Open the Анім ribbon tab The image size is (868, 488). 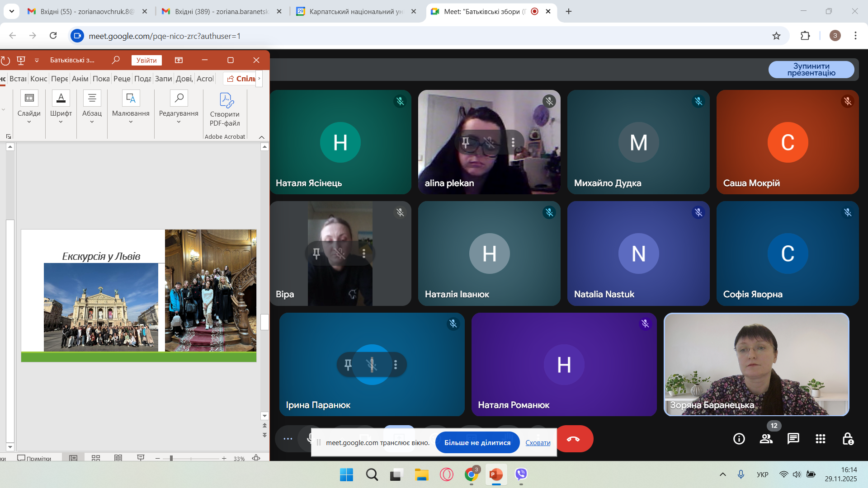(80, 79)
